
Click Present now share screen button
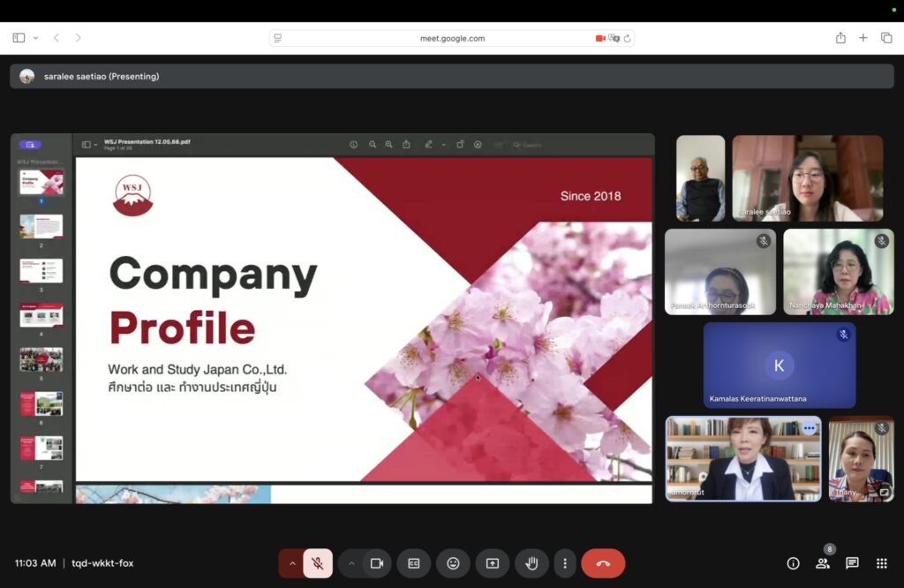493,563
